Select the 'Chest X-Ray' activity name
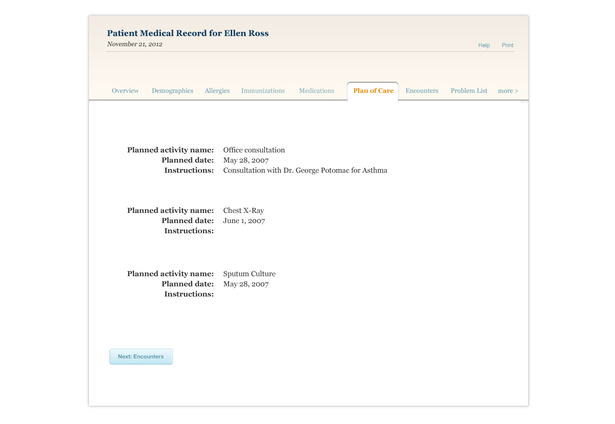This screenshot has width=615, height=424. click(x=244, y=210)
